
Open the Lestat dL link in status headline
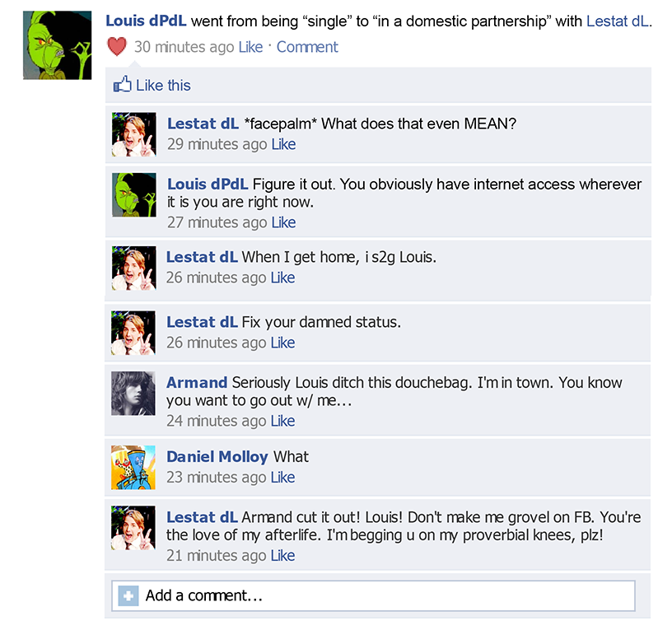click(x=617, y=21)
